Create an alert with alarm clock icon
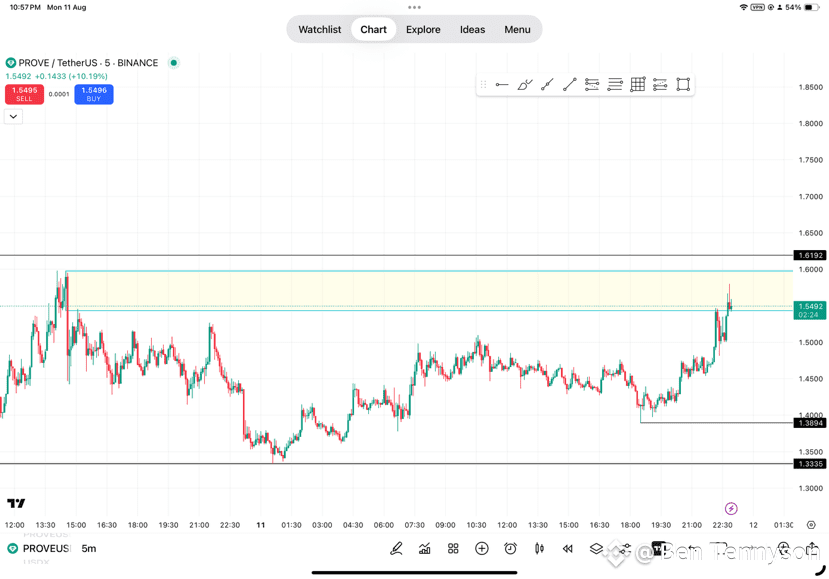Image resolution: width=829 pixels, height=579 pixels. [x=510, y=549]
